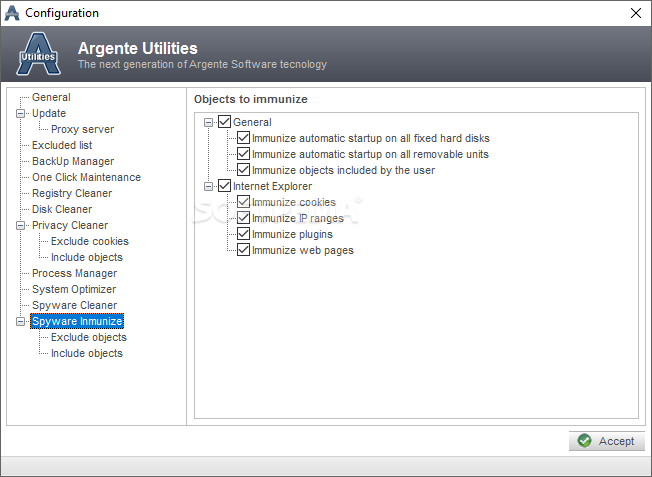
Task: Click the Argente Utilities logo in the header
Action: click(38, 54)
